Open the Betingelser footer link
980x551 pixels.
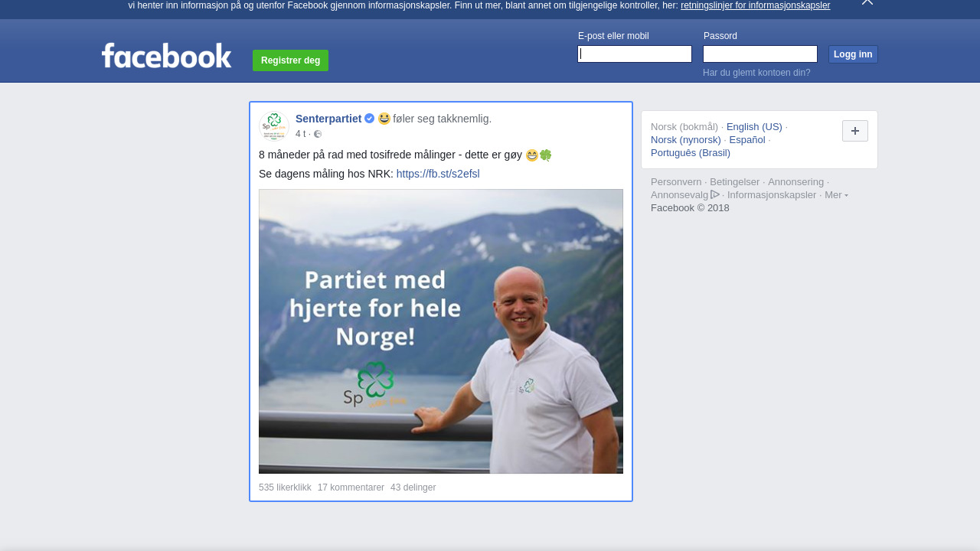coord(735,182)
